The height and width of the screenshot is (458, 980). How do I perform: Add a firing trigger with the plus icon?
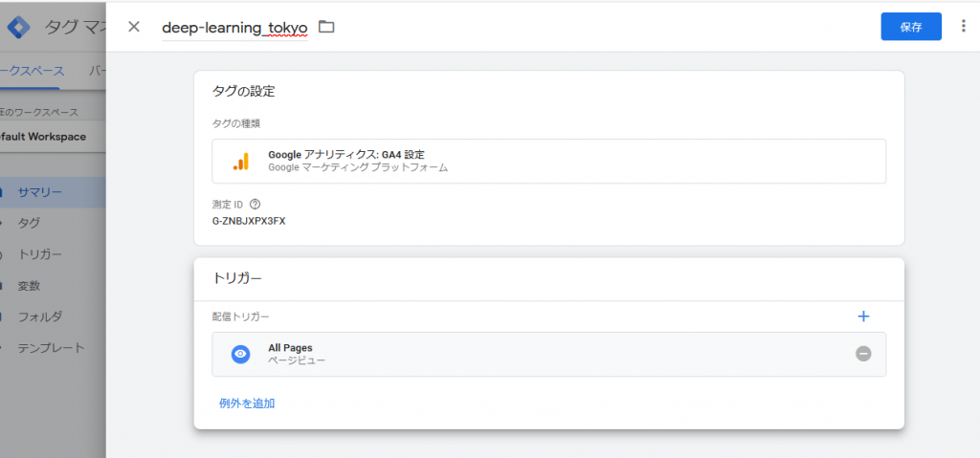coord(863,316)
